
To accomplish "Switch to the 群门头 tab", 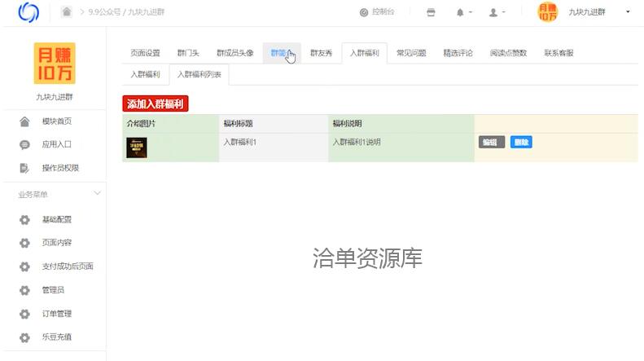I will (188, 53).
